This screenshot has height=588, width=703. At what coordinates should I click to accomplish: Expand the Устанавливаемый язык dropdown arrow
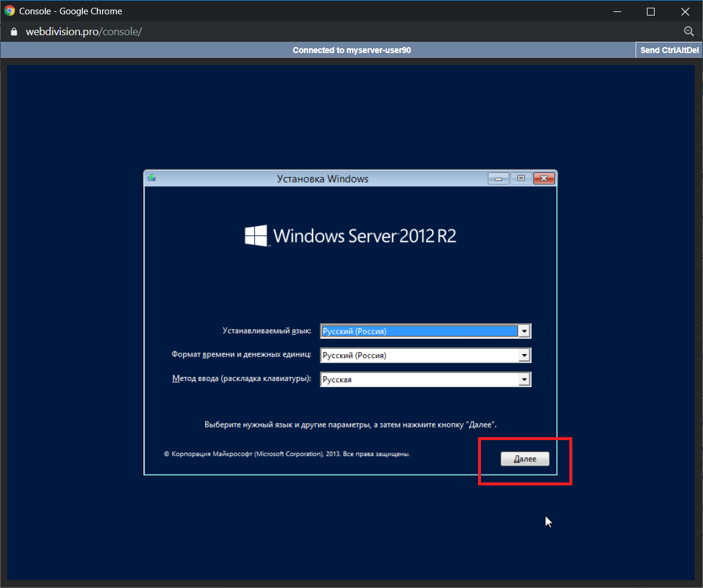524,331
